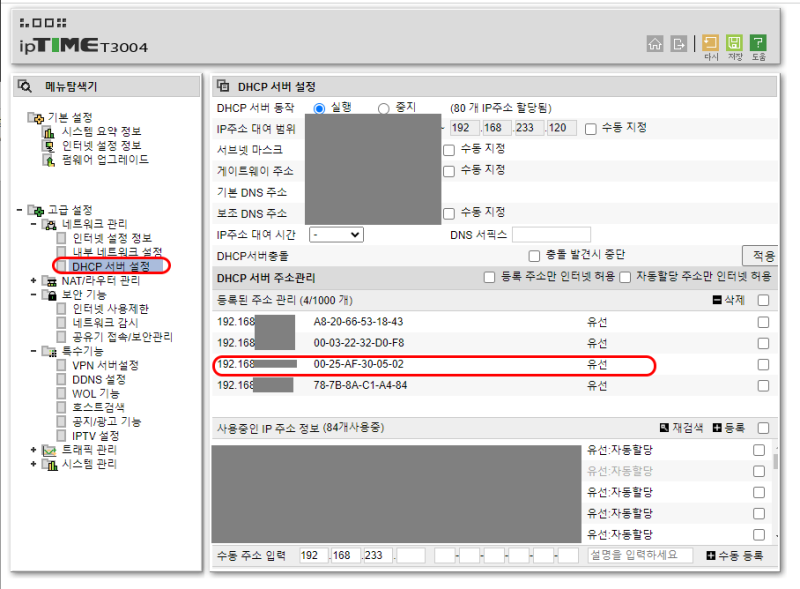Open the IP 주소 대여 시간 dropdown

[x=336, y=234]
